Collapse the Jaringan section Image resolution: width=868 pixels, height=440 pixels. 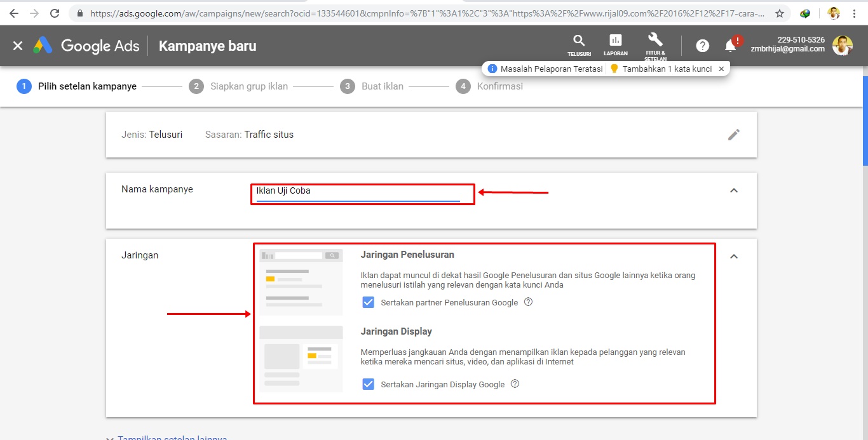(x=734, y=257)
